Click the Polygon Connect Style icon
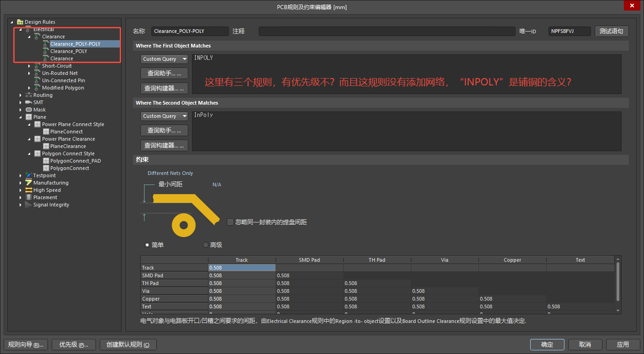The width and height of the screenshot is (644, 354). point(37,153)
